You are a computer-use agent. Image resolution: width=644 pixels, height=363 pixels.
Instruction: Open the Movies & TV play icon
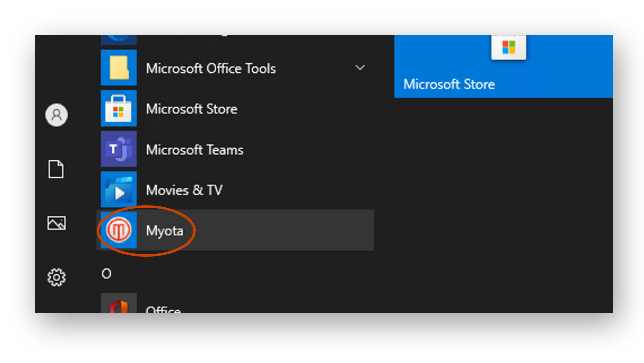tap(119, 190)
